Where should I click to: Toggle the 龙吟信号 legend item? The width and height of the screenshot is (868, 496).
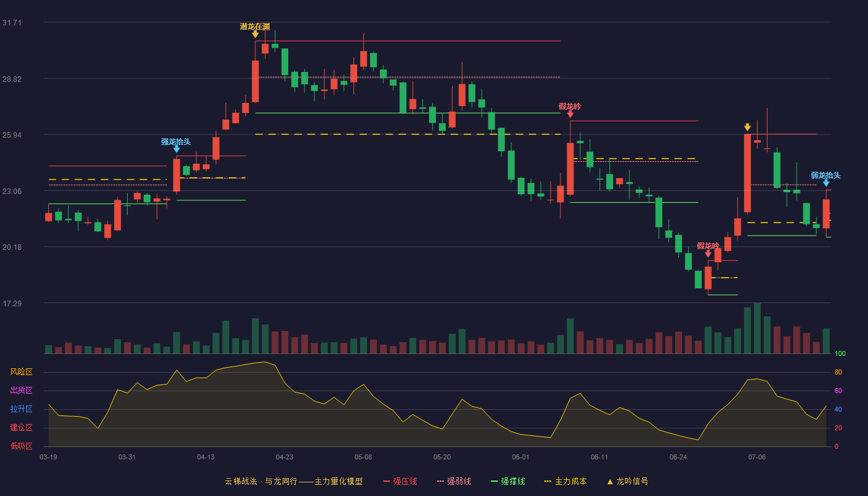[x=627, y=481]
